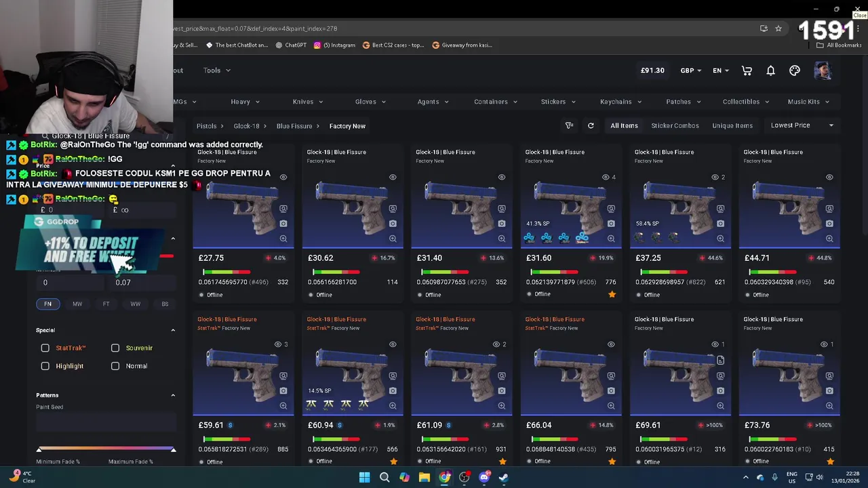Click the favourite star on £31.60 item
This screenshot has width=868, height=488.
[612, 294]
